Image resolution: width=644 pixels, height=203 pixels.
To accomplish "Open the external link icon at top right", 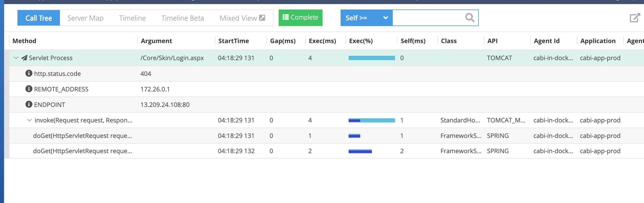I will 635,18.
